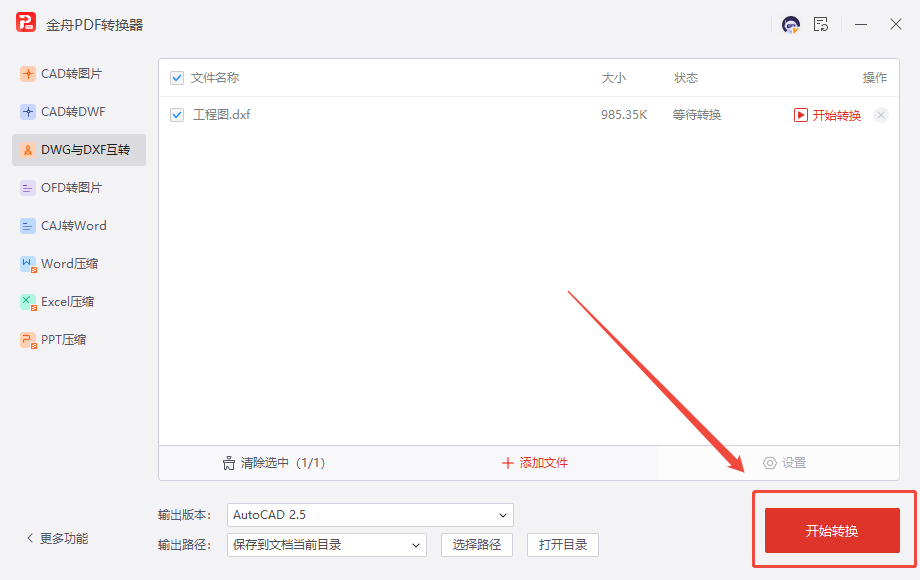Click the OFD转图片 sidebar icon
The height and width of the screenshot is (580, 920).
point(28,188)
